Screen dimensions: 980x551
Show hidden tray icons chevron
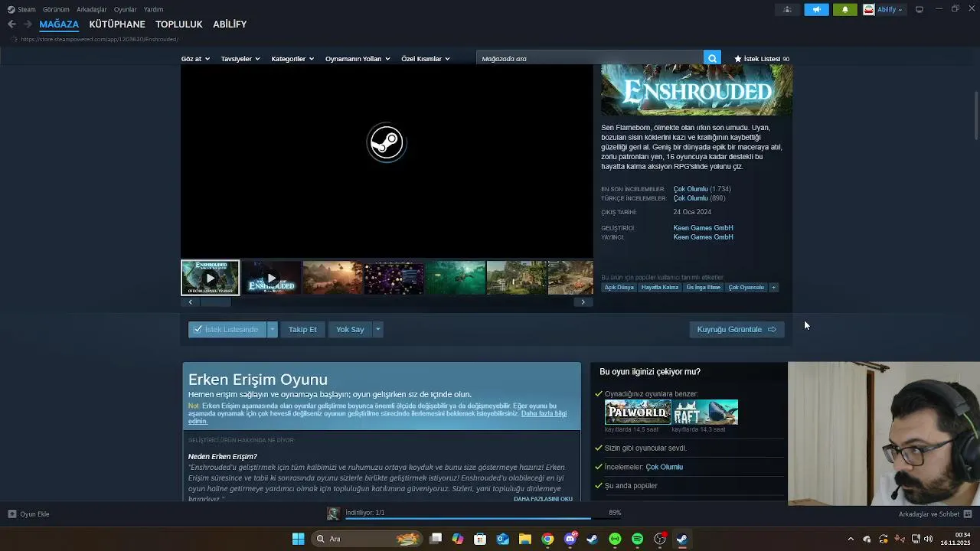850,539
